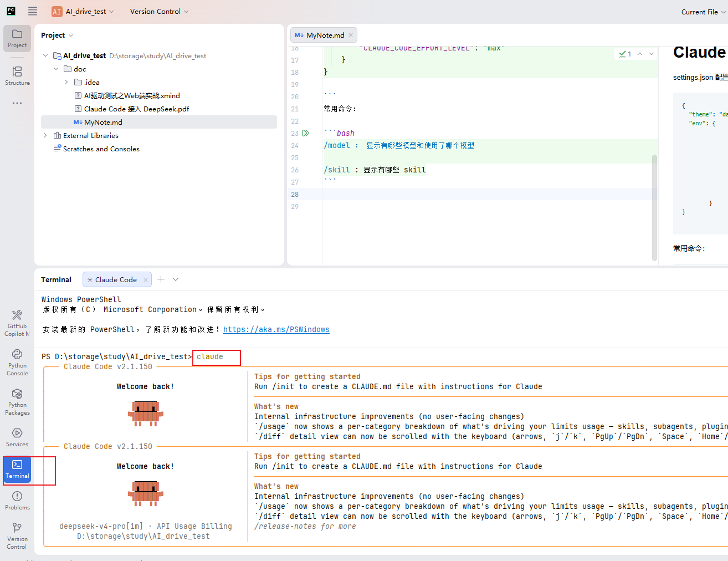728x561 pixels.
Task: Place cursor on editor line 28
Action: pos(490,194)
